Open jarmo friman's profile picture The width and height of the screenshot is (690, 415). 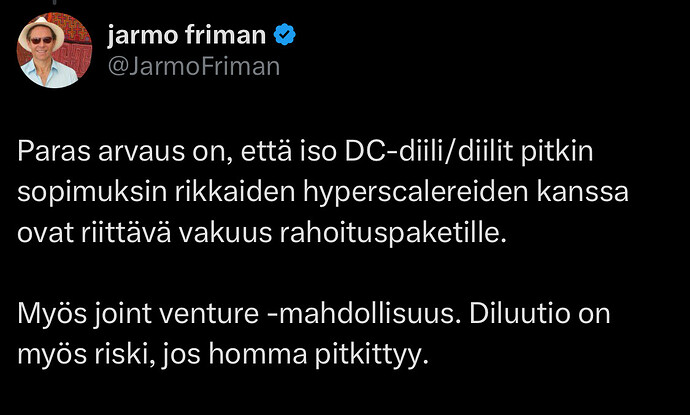pos(52,51)
